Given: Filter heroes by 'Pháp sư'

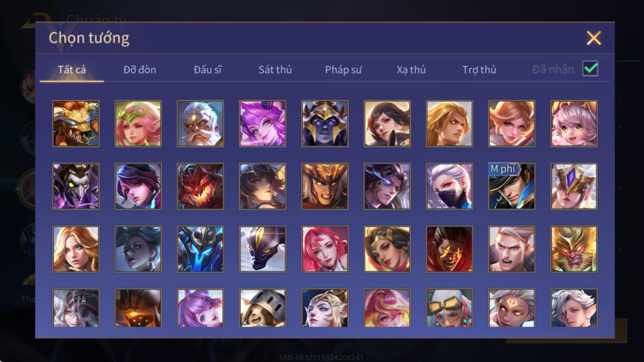Looking at the screenshot, I should pyautogui.click(x=343, y=70).
